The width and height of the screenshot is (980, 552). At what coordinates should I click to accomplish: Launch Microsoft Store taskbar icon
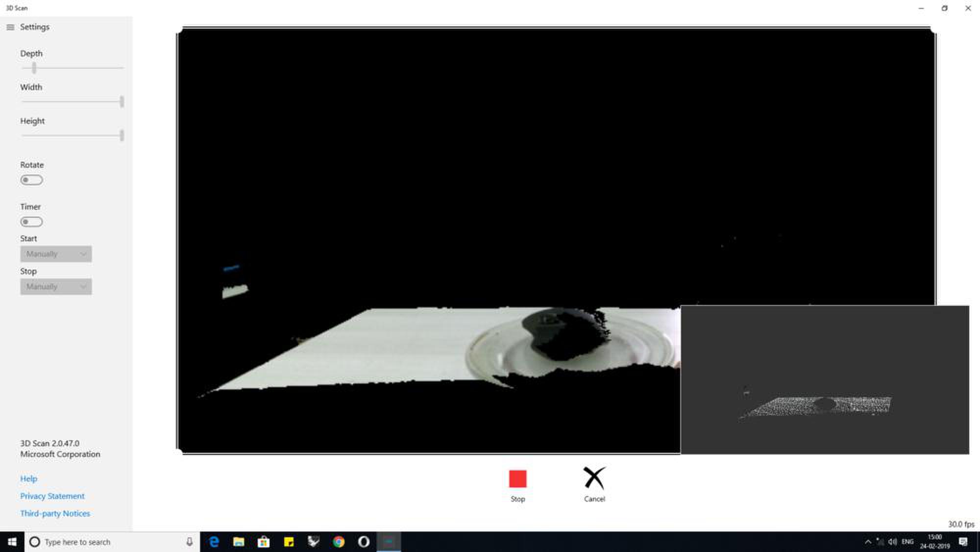pyautogui.click(x=264, y=542)
